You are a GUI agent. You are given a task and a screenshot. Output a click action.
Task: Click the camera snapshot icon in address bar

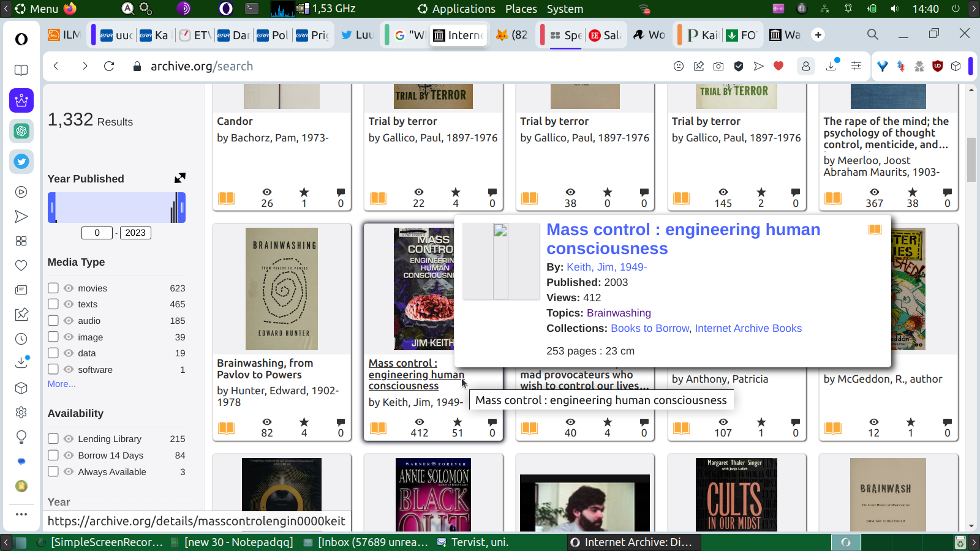pyautogui.click(x=718, y=66)
